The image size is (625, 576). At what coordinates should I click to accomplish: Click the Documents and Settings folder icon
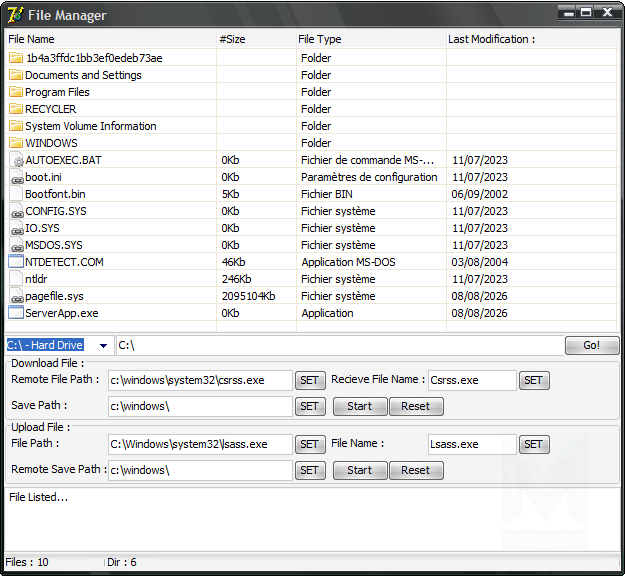[16, 75]
